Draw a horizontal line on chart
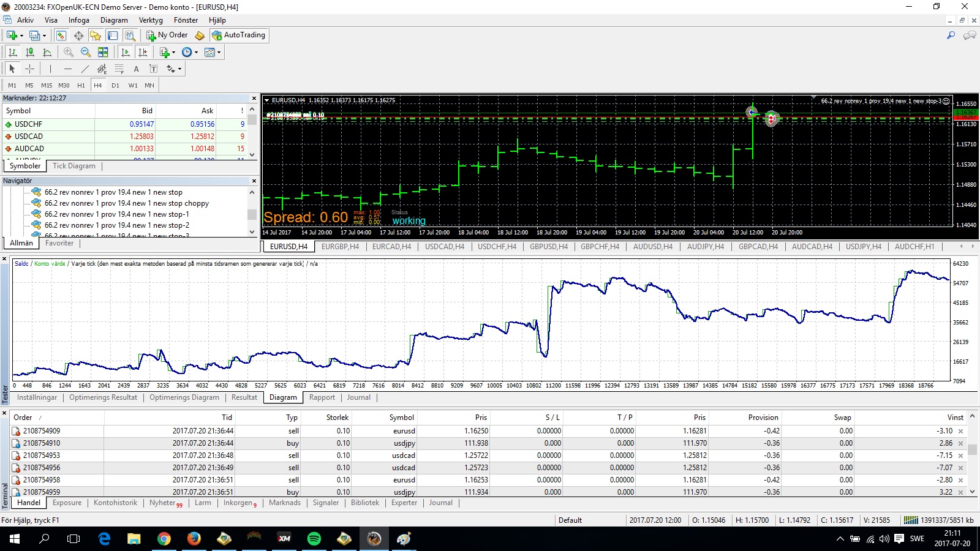This screenshot has width=980, height=551. 67,69
